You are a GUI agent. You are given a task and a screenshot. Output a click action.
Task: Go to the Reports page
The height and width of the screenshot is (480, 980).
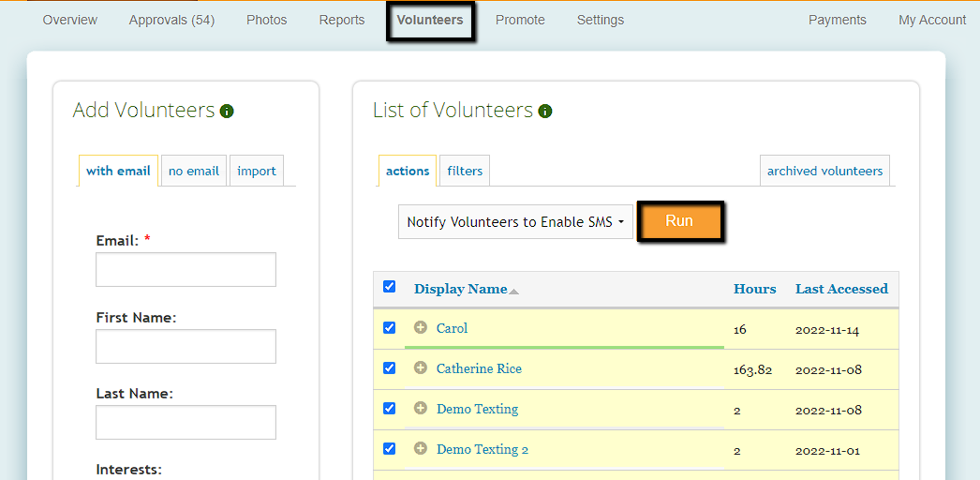[342, 20]
